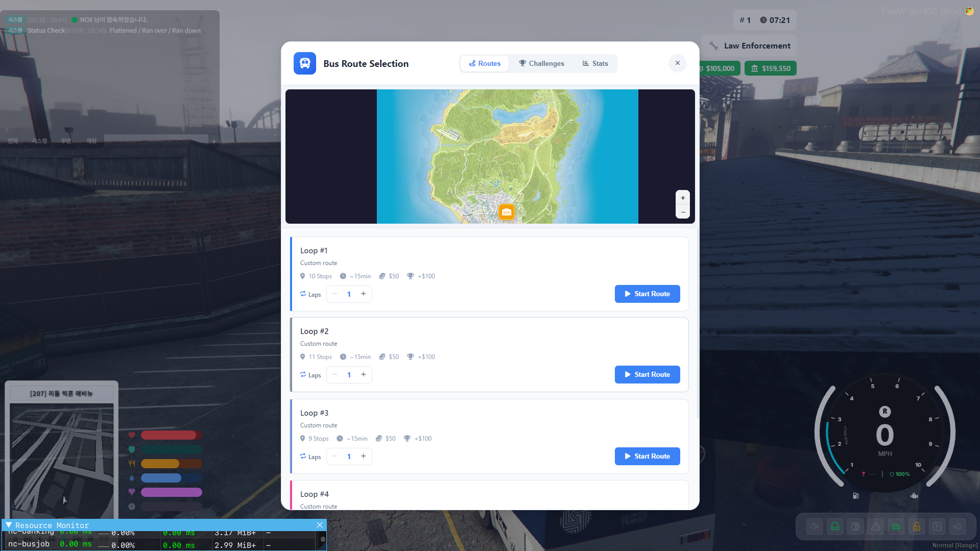
Task: Click the green 100% shield indicator
Action: pyautogui.click(x=900, y=474)
